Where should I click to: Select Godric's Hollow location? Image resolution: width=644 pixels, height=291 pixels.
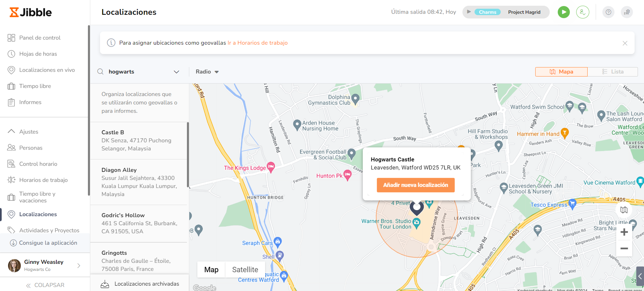(x=138, y=223)
